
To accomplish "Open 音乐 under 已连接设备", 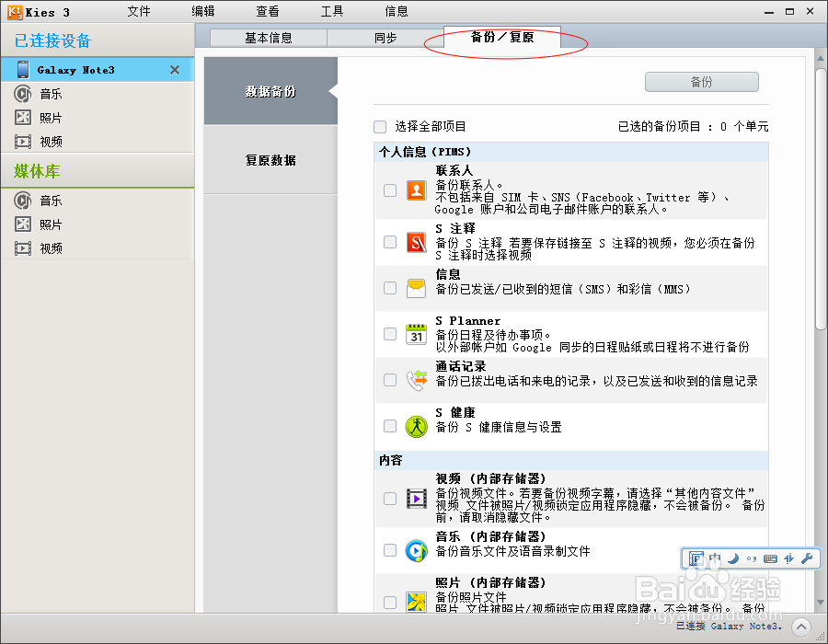I will pos(51,94).
